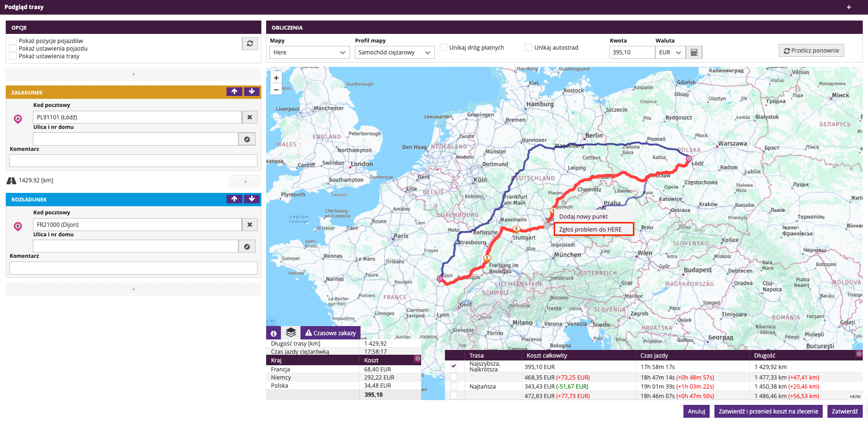The height and width of the screenshot is (423, 868).
Task: Click the Francja country row
Action: point(343,370)
